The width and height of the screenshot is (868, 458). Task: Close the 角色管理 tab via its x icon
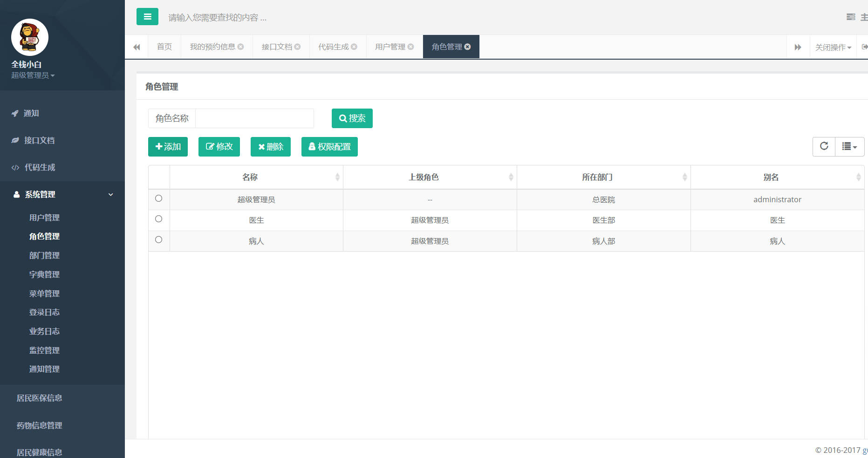(x=468, y=47)
